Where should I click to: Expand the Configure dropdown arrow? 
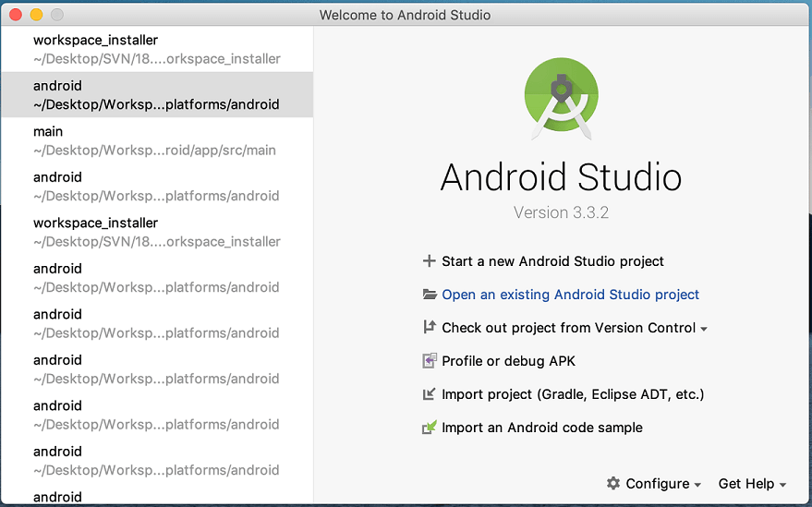click(x=697, y=485)
